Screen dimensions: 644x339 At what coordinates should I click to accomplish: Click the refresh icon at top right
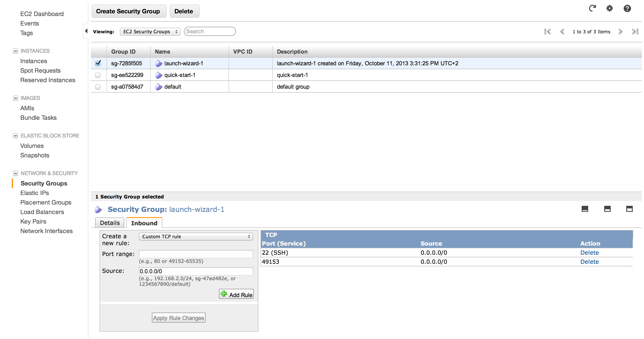tap(592, 8)
